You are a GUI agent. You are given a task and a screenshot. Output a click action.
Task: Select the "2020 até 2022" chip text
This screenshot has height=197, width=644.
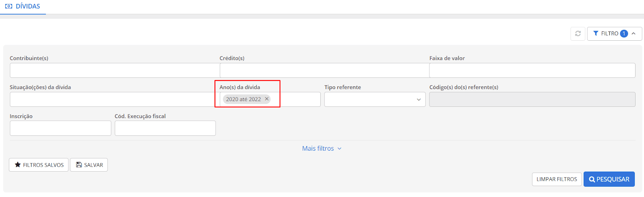click(243, 99)
